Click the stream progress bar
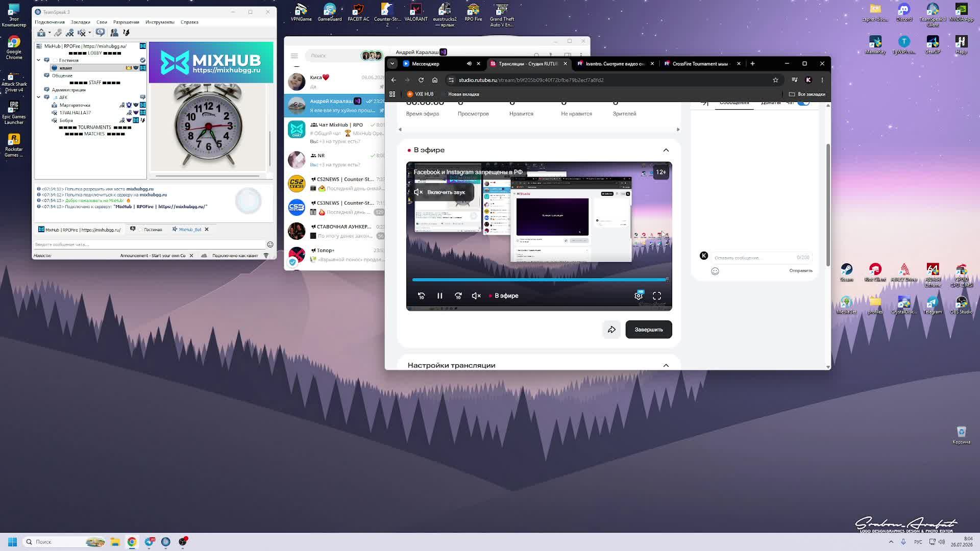 point(539,280)
